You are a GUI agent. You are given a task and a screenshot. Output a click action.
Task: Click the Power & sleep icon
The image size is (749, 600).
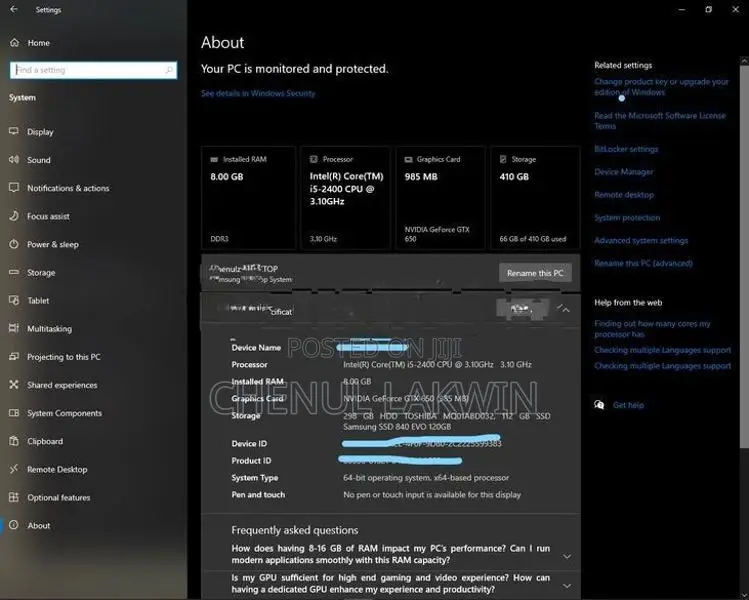point(14,244)
